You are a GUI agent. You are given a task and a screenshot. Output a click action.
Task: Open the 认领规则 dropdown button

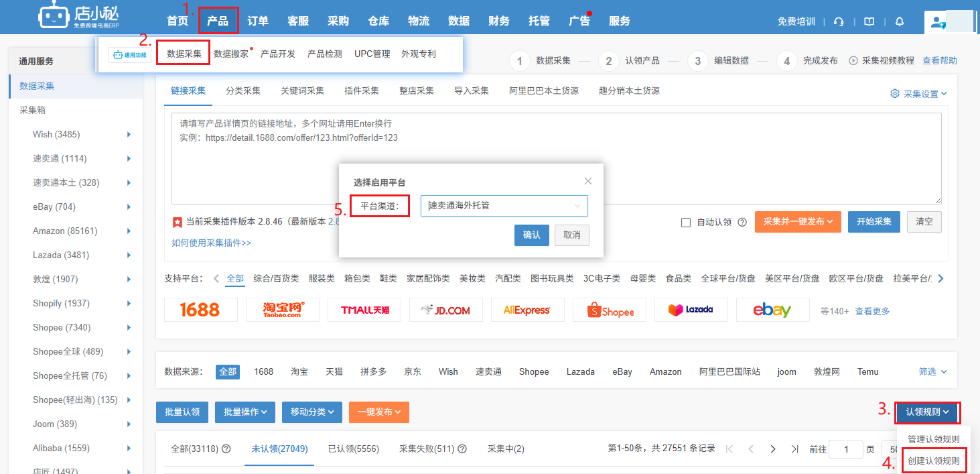[928, 412]
